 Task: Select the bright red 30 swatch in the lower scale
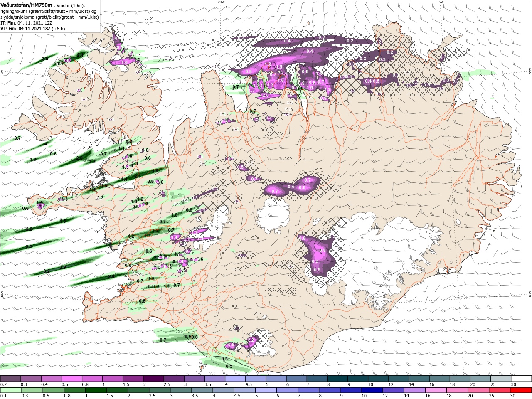click(x=521, y=390)
